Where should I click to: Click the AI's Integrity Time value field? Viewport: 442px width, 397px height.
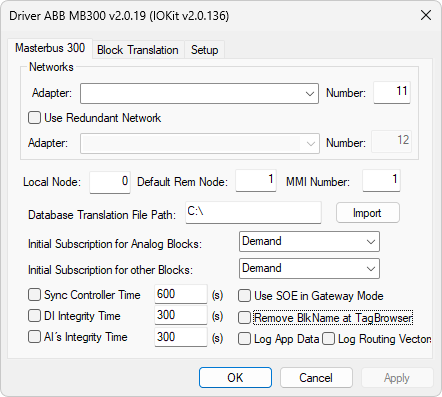click(181, 337)
